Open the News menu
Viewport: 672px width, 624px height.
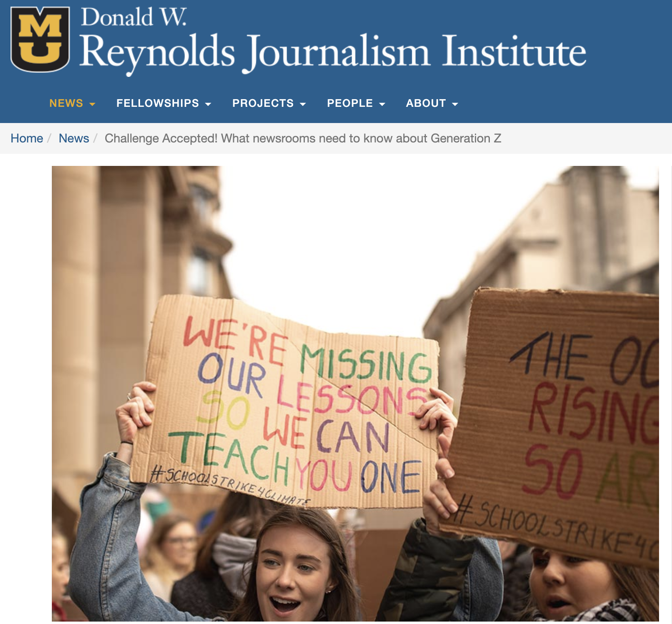(72, 103)
